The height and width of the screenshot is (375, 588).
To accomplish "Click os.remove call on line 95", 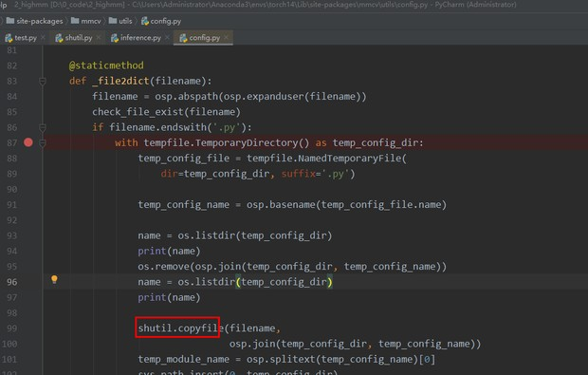I will click(x=163, y=267).
